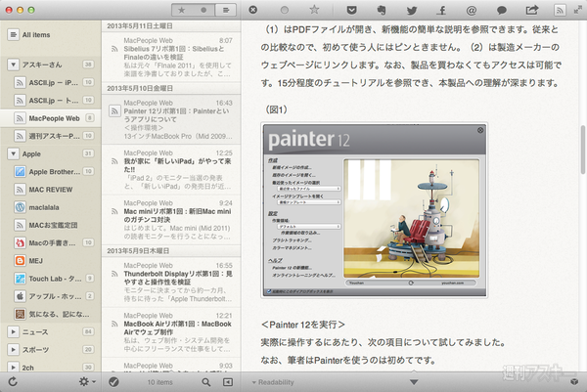Select MacPeople Web feed in sidebar
Image resolution: width=587 pixels, height=392 pixels.
pos(51,118)
